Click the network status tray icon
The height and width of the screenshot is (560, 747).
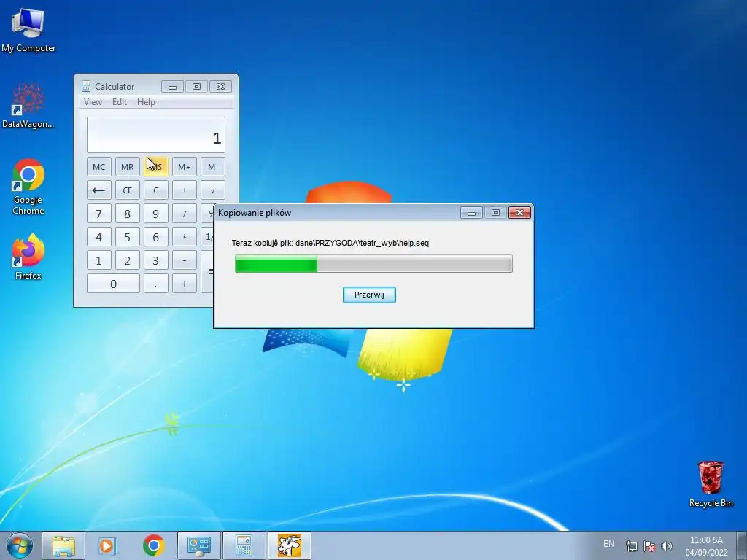coord(632,546)
